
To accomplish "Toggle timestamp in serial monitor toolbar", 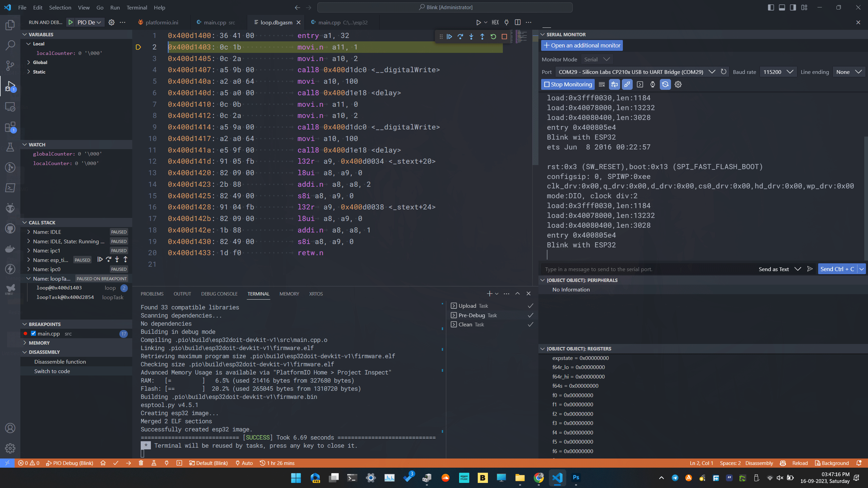I will (x=652, y=84).
